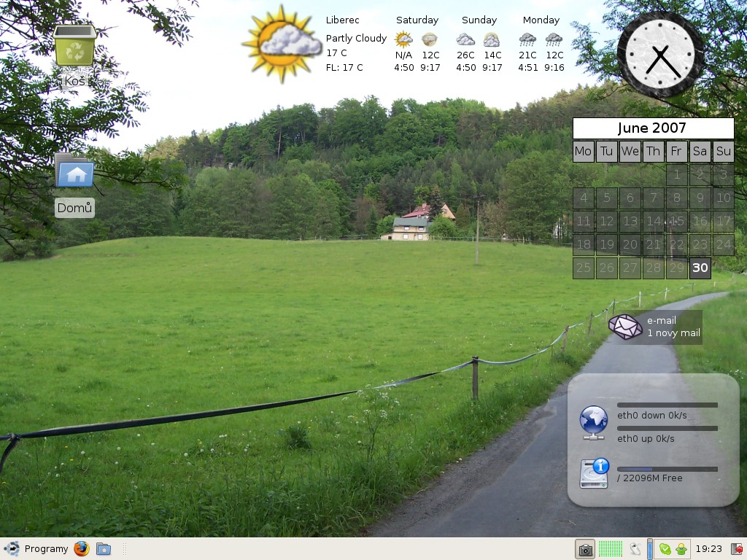The width and height of the screenshot is (747, 560).
Task: Launch Firefox from the panel
Action: (82, 549)
